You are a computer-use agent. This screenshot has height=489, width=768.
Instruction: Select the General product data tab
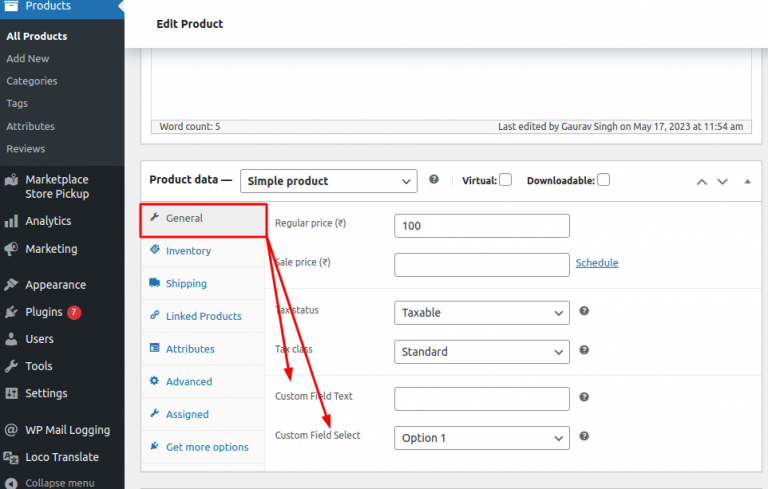(203, 219)
